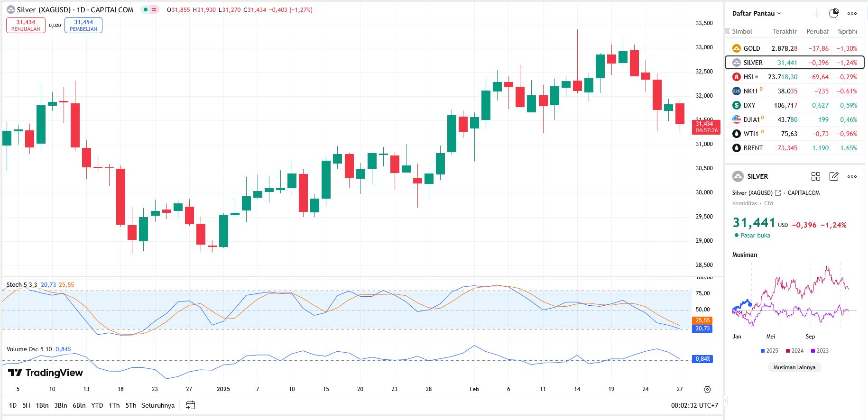Expand the Daftar Pantau watchlist dropdown
Screen dimensions: 868x420
(x=757, y=13)
